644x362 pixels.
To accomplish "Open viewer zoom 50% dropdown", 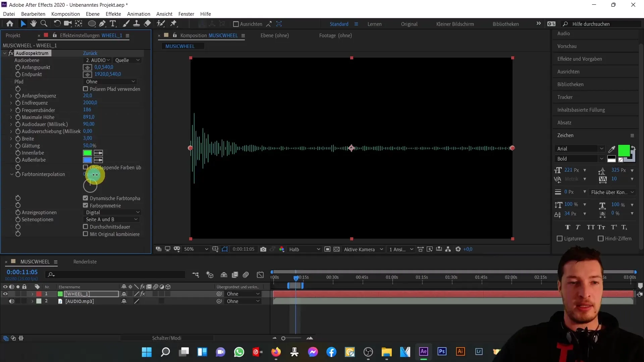I will [196, 249].
